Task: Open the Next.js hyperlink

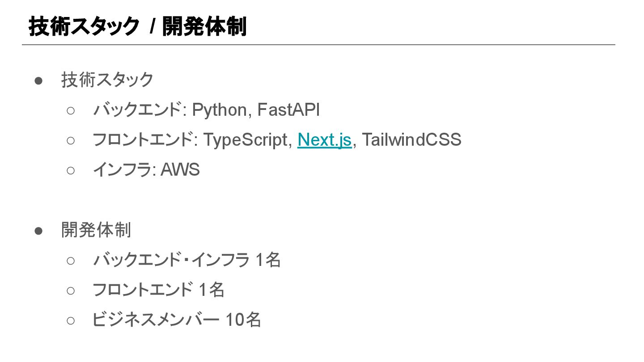Action: (x=324, y=140)
